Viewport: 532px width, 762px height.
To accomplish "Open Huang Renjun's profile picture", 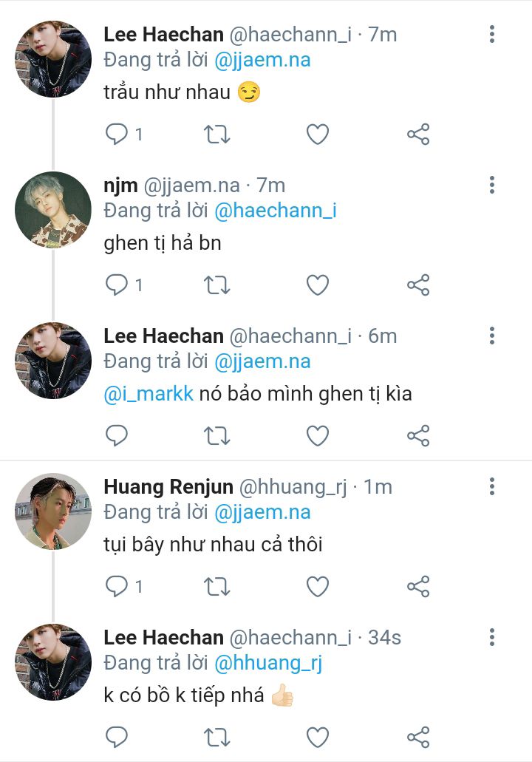I will point(53,511).
